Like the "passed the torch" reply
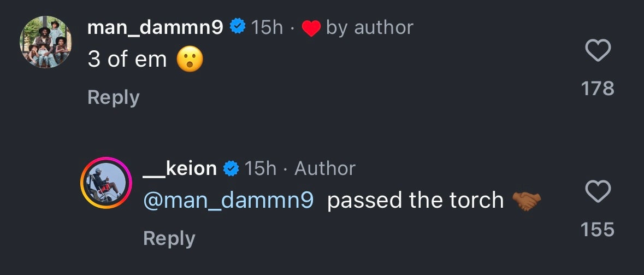 click(598, 192)
